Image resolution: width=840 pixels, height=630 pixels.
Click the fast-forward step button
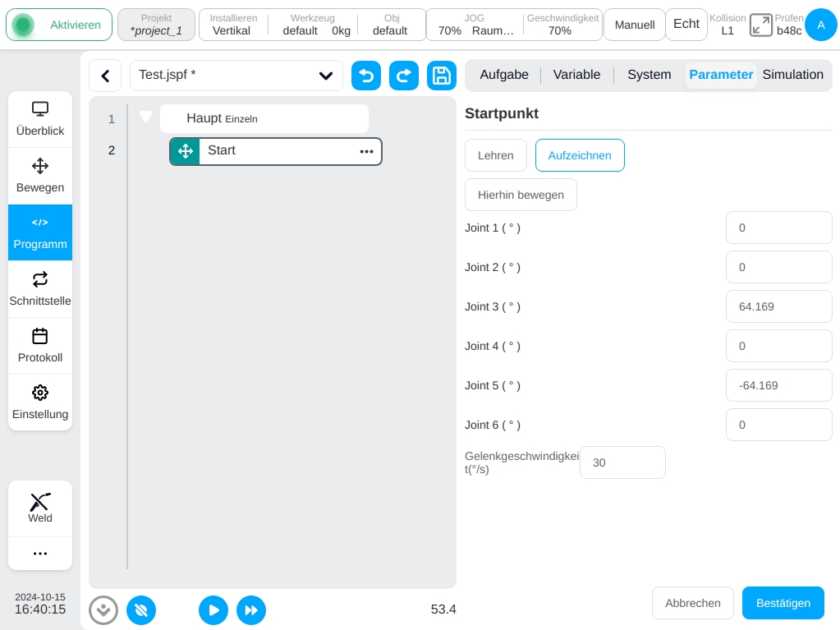click(251, 610)
